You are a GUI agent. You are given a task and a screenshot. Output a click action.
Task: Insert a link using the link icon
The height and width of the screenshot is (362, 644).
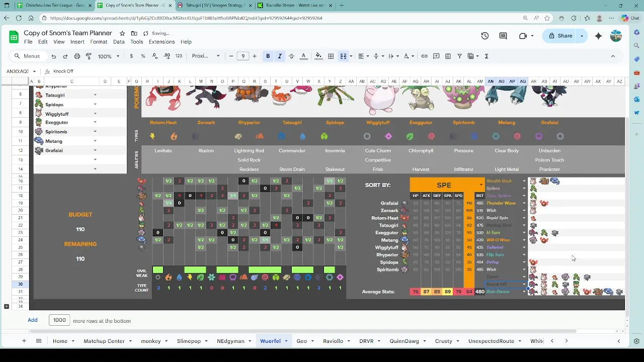tap(424, 56)
